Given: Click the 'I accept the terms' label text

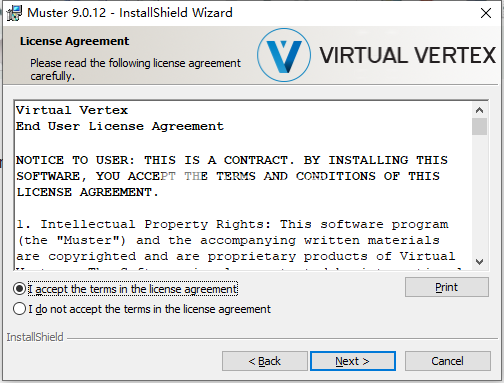Looking at the screenshot, I should tap(133, 289).
